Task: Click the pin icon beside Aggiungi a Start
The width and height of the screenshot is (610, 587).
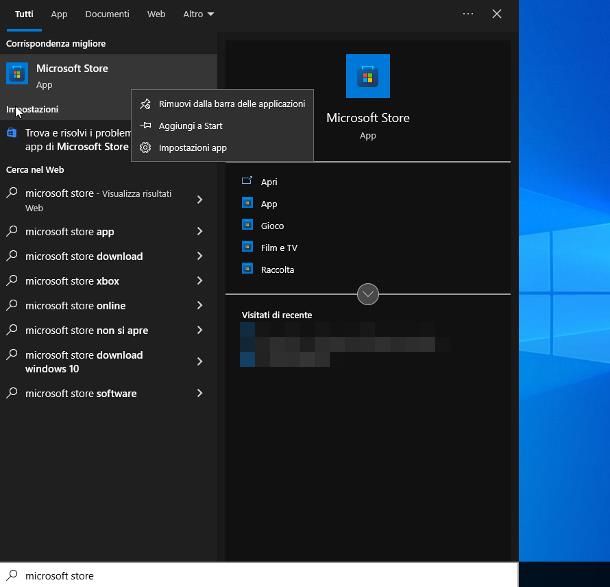Action: 145,126
